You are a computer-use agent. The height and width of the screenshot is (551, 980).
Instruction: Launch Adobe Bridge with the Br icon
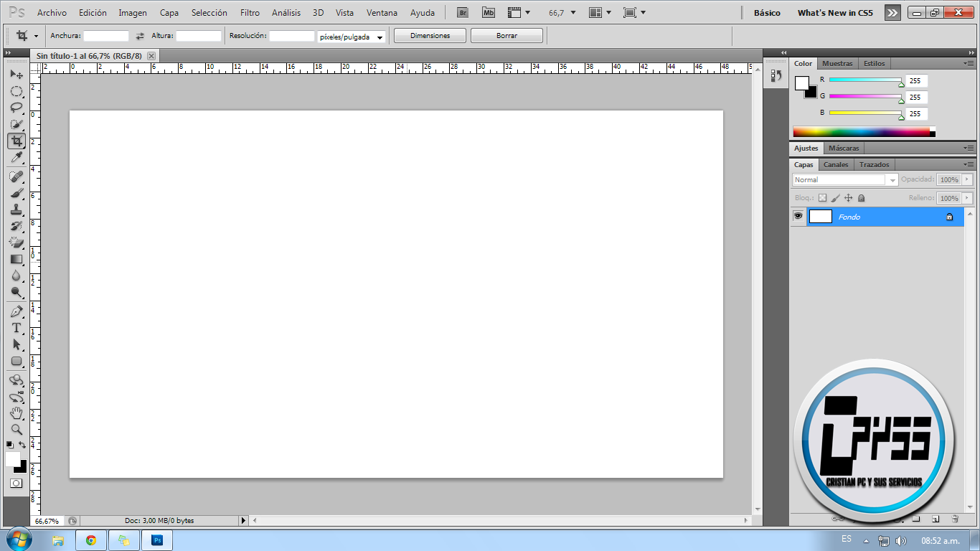point(463,13)
